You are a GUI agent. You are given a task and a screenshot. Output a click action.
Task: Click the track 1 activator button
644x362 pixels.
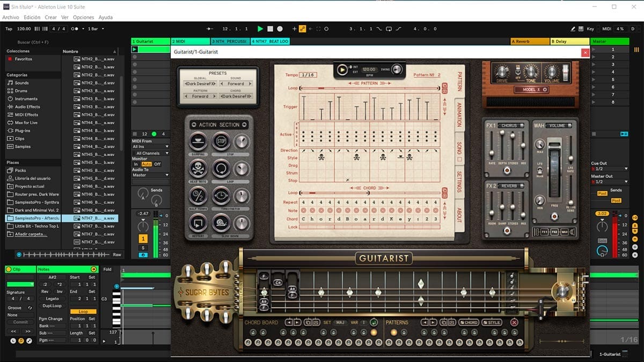[143, 238]
